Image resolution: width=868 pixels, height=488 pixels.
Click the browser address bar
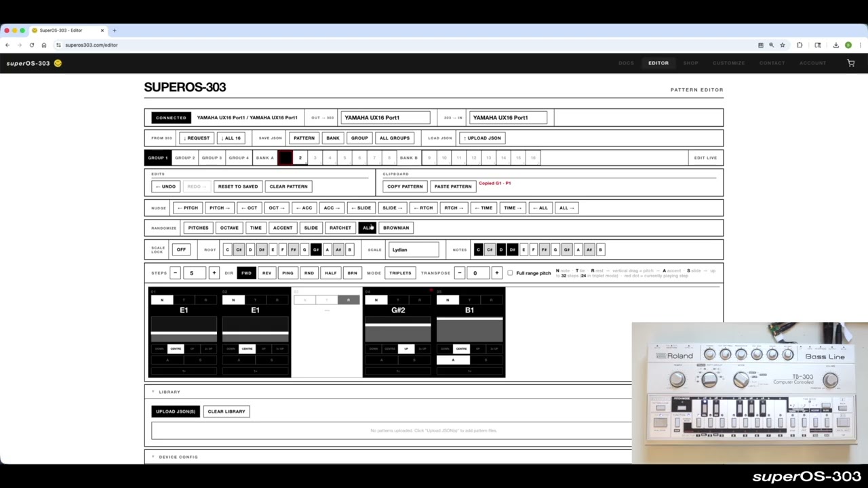(407, 45)
